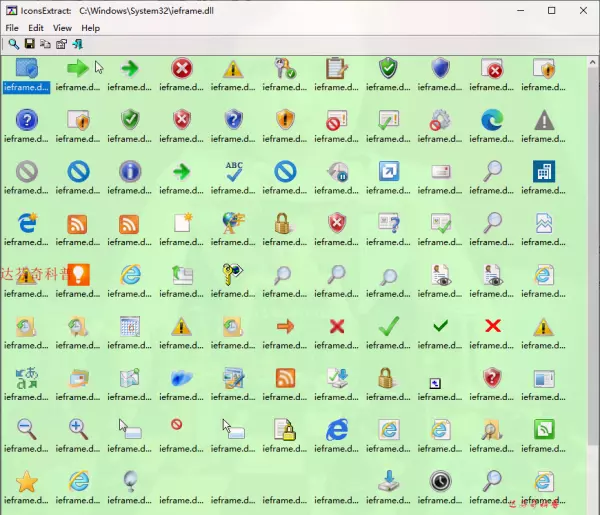Select the clipboard with pencil icon
Screen dimensions: 600x515
[x=337, y=68]
